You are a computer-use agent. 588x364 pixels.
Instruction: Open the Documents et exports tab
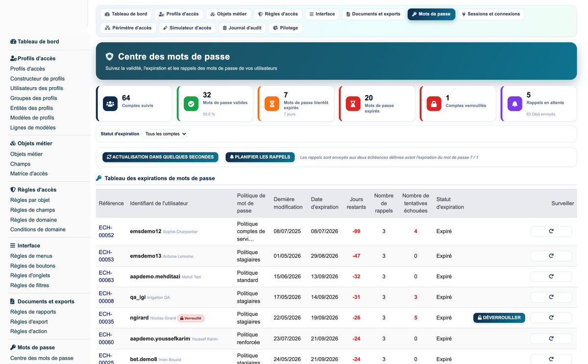pos(373,14)
